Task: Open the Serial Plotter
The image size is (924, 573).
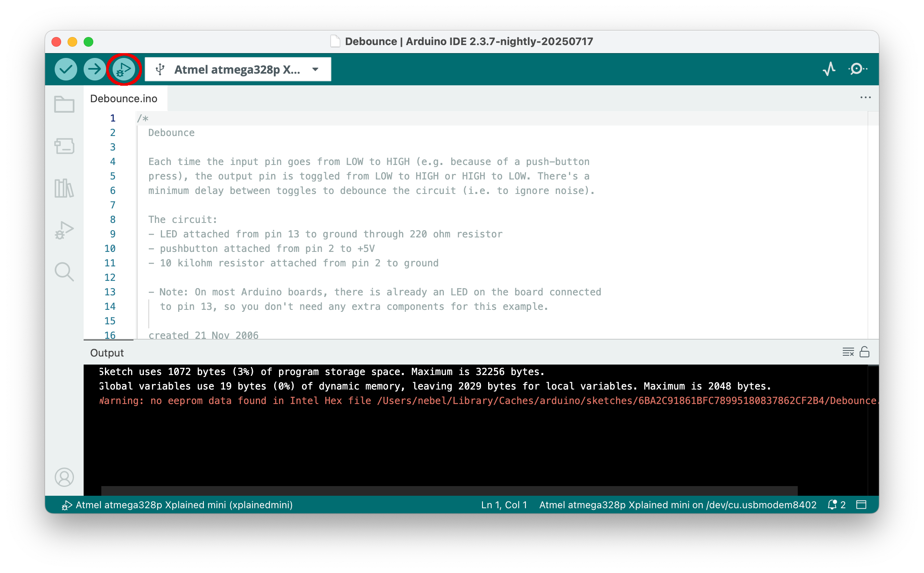Action: (x=829, y=69)
